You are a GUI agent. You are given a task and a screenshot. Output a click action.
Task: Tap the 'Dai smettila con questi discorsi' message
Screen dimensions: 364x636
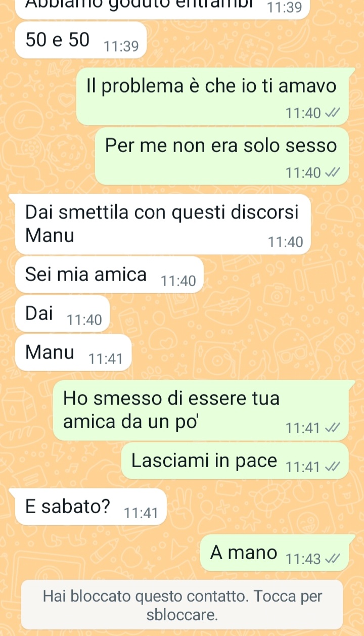[162, 224]
